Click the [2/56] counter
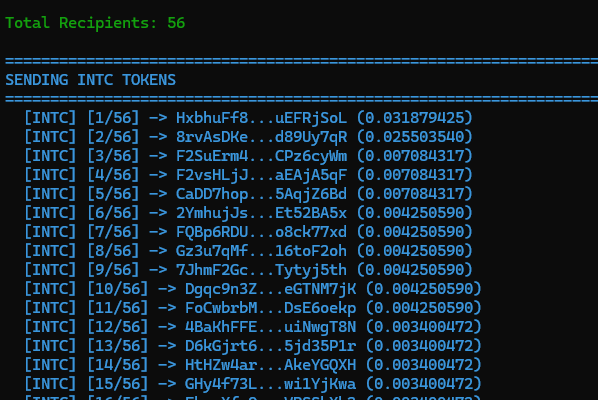The width and height of the screenshot is (598, 400). pyautogui.click(x=113, y=137)
